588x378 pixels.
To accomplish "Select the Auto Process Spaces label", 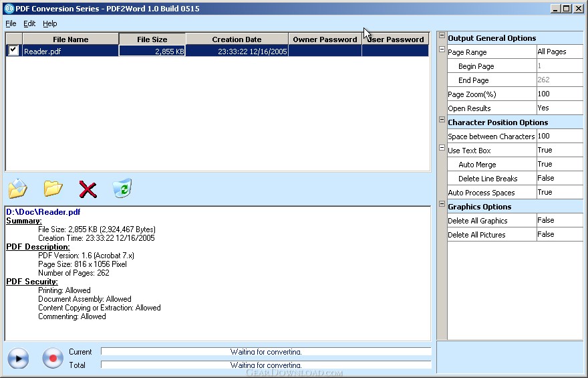I will click(481, 193).
